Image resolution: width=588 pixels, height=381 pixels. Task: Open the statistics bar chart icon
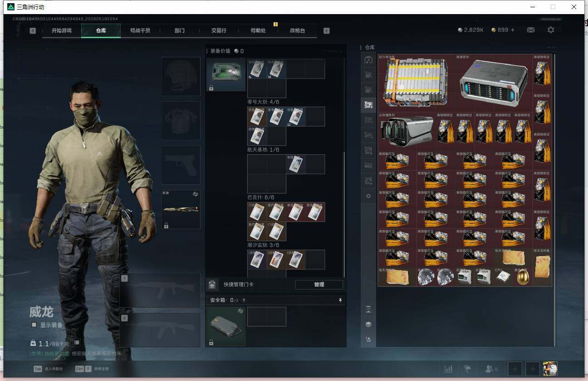[448, 369]
